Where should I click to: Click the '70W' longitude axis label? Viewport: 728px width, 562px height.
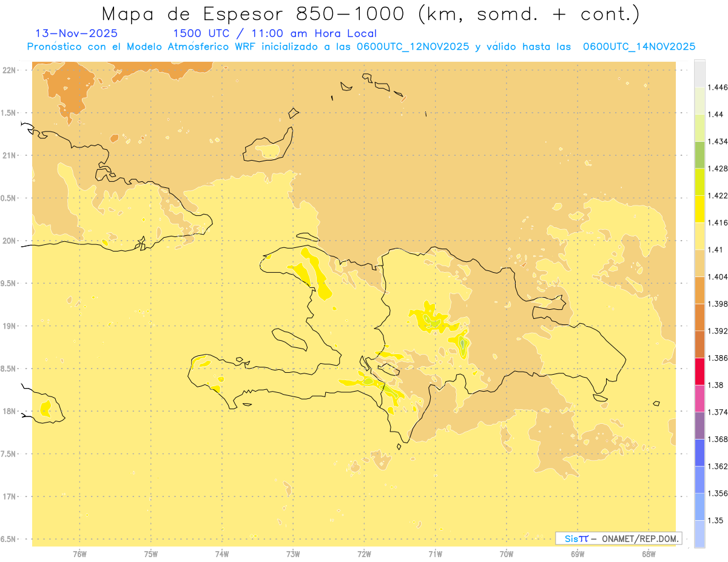[x=507, y=554]
